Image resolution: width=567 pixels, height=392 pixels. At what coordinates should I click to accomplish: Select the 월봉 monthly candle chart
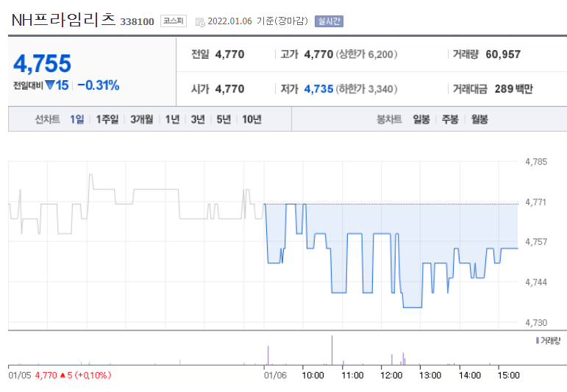[x=479, y=119]
